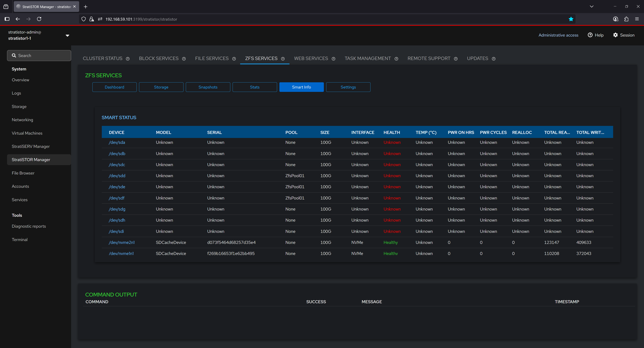Click the bookmark star icon
This screenshot has width=644, height=348.
(x=571, y=19)
